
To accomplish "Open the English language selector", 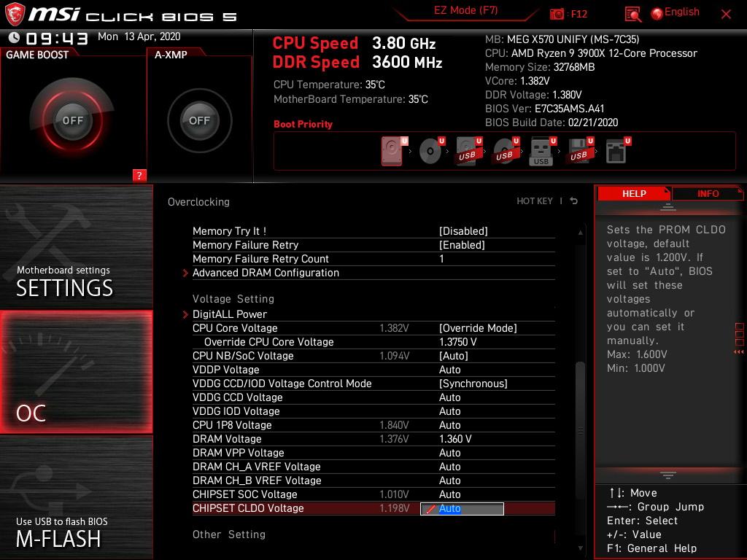I will tap(682, 12).
